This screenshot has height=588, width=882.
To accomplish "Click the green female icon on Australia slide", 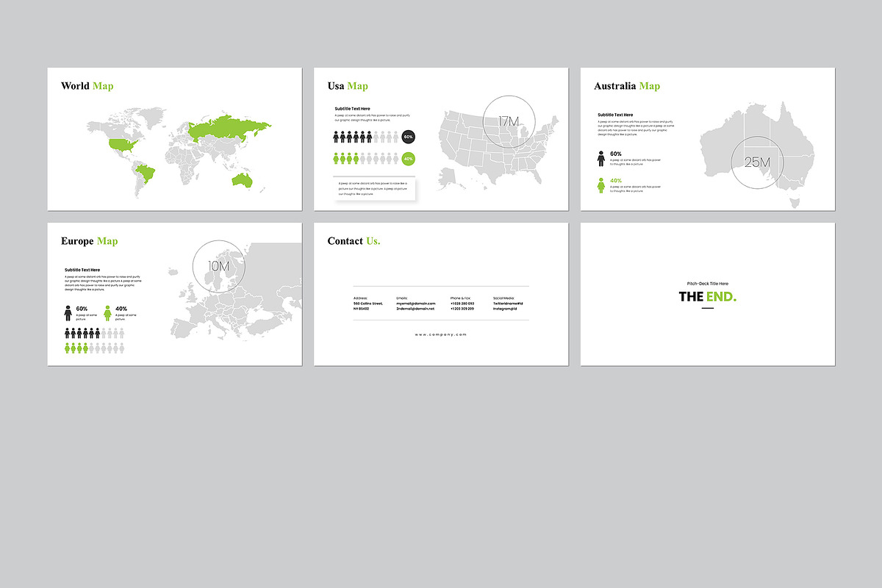I will (x=601, y=185).
